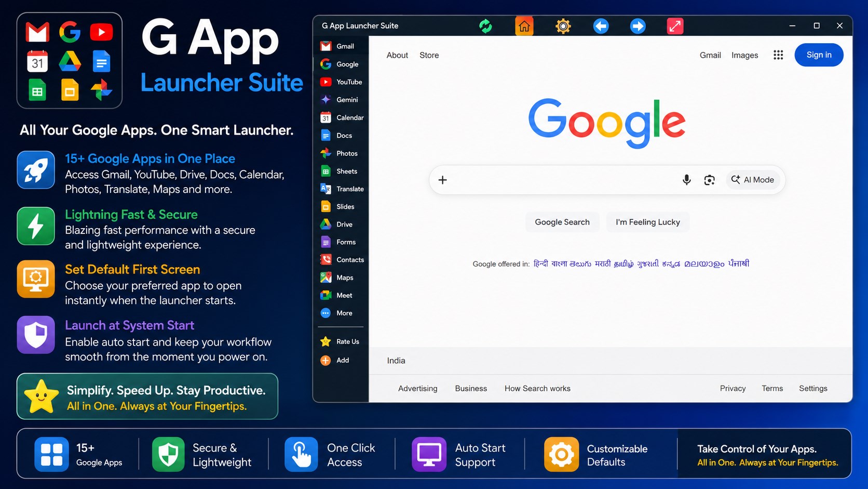Click Rate Us star in sidebar
The image size is (868, 489).
(x=341, y=341)
